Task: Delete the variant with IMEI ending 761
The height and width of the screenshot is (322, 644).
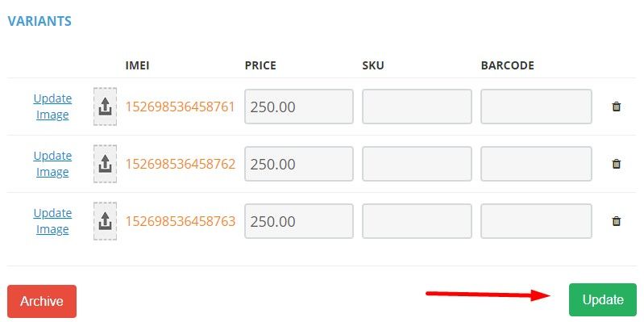Action: (x=616, y=107)
